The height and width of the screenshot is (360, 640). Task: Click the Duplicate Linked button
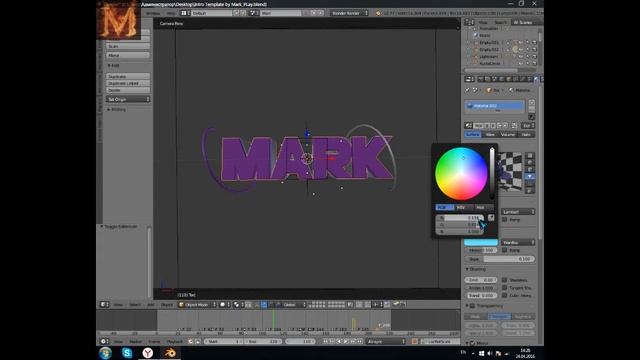[128, 83]
